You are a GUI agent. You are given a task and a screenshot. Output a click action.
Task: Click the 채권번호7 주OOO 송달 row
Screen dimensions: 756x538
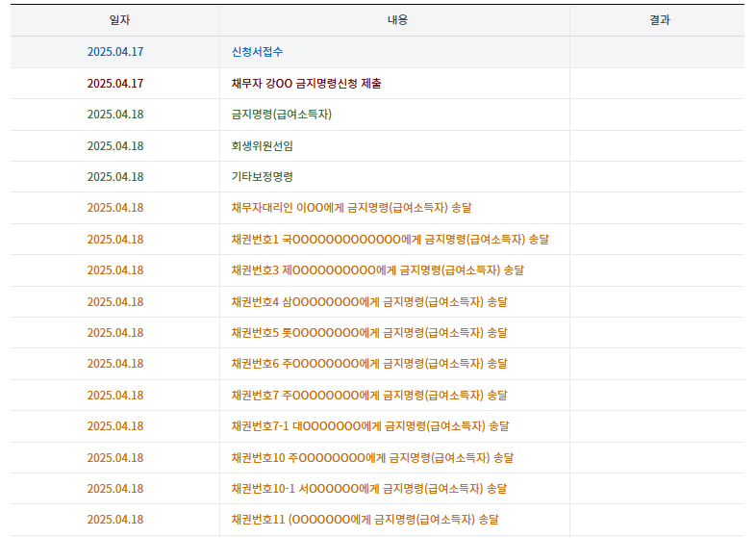coord(377,396)
